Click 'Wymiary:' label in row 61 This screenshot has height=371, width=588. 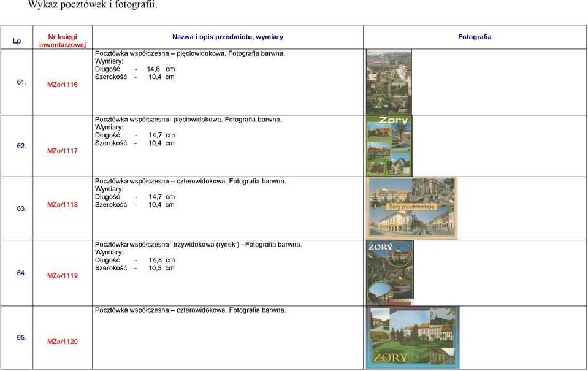pyautogui.click(x=109, y=61)
